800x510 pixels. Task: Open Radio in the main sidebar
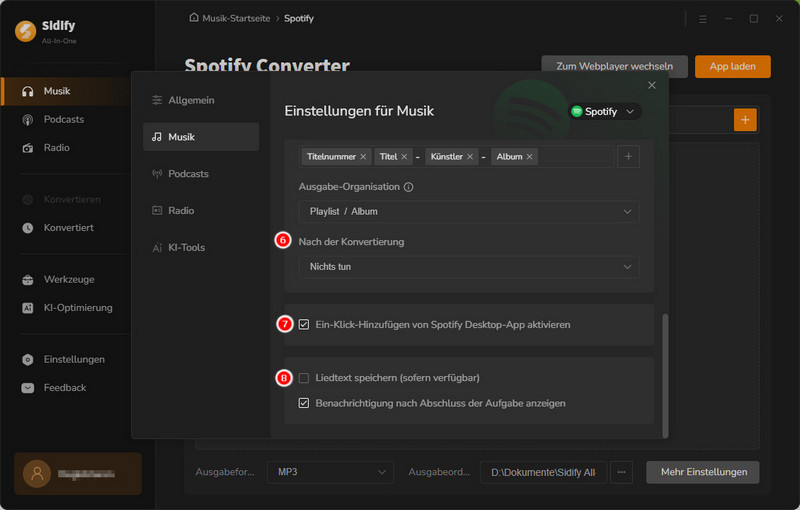57,148
